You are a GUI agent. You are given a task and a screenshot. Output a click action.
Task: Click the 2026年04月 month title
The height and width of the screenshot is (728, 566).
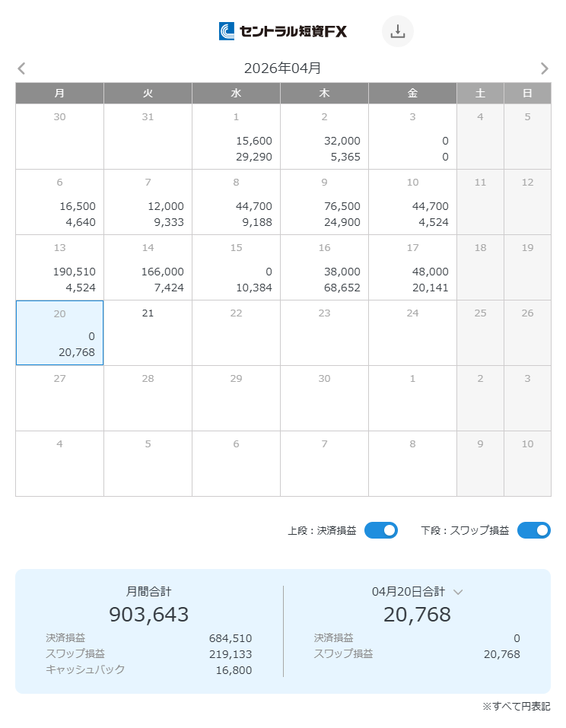coord(283,68)
